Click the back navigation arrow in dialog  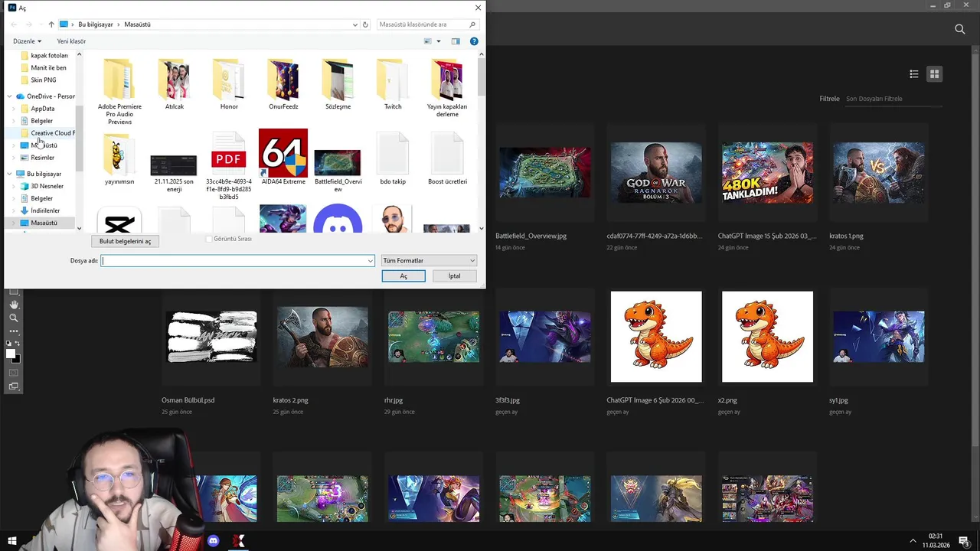[14, 24]
